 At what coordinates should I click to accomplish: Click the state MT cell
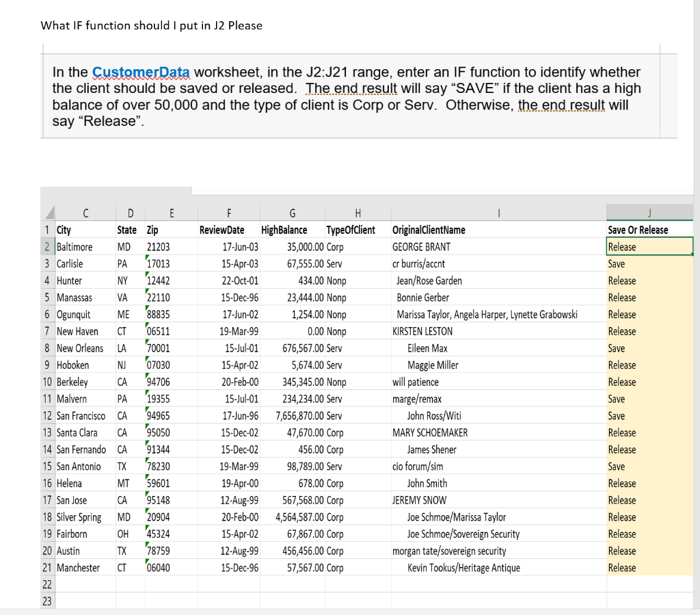coord(131,483)
